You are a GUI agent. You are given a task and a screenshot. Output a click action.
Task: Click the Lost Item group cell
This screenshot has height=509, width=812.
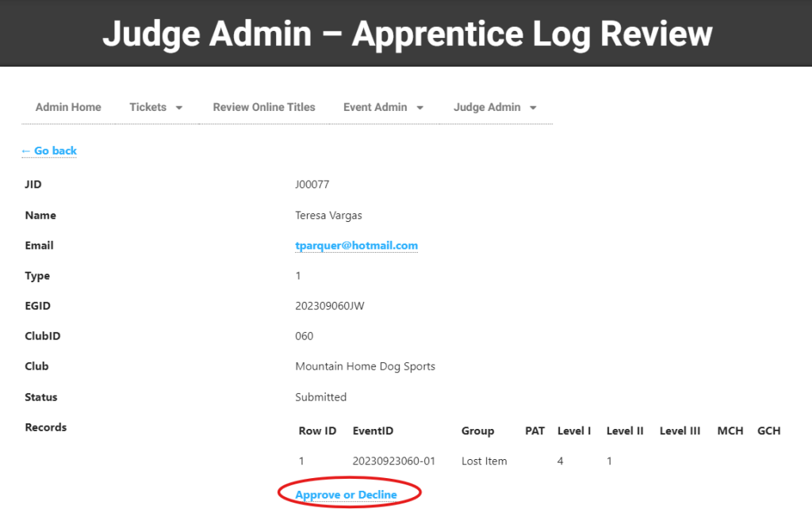[484, 461]
